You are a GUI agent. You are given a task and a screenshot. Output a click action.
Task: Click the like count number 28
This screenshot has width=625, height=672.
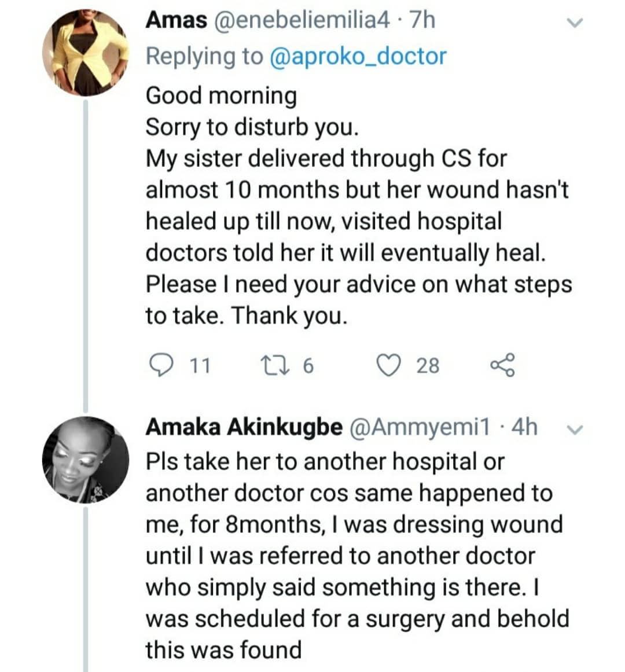(428, 366)
